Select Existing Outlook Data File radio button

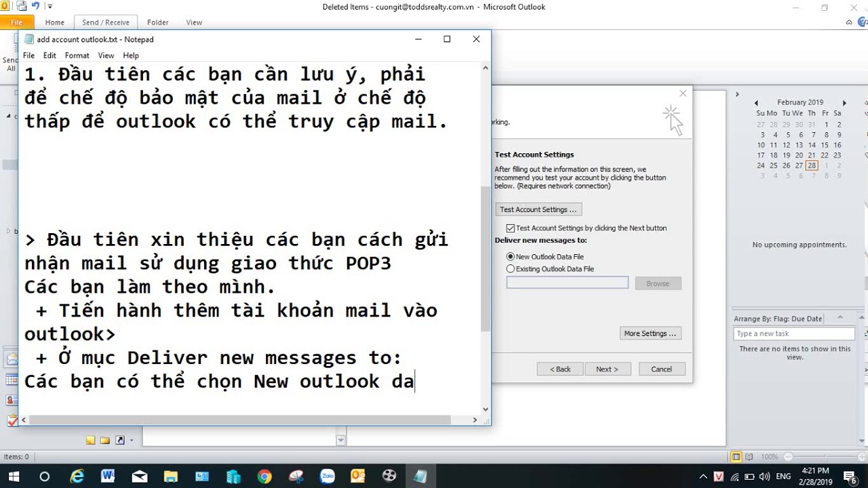[511, 269]
